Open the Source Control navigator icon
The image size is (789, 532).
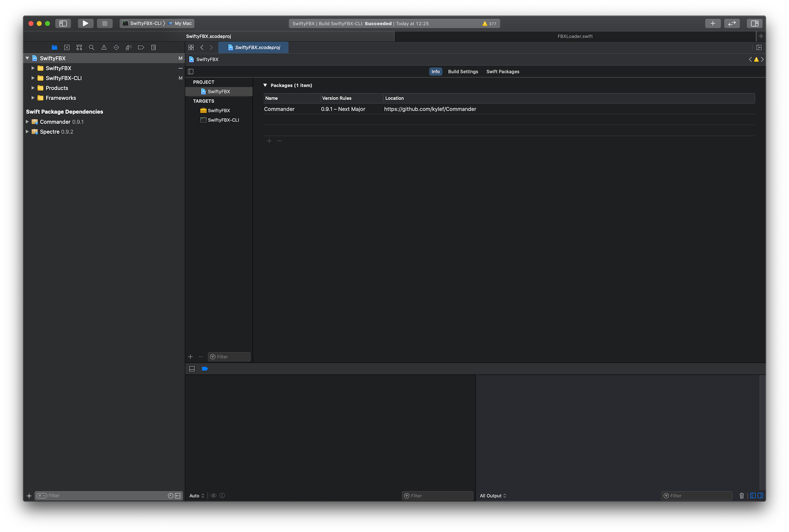(x=67, y=47)
